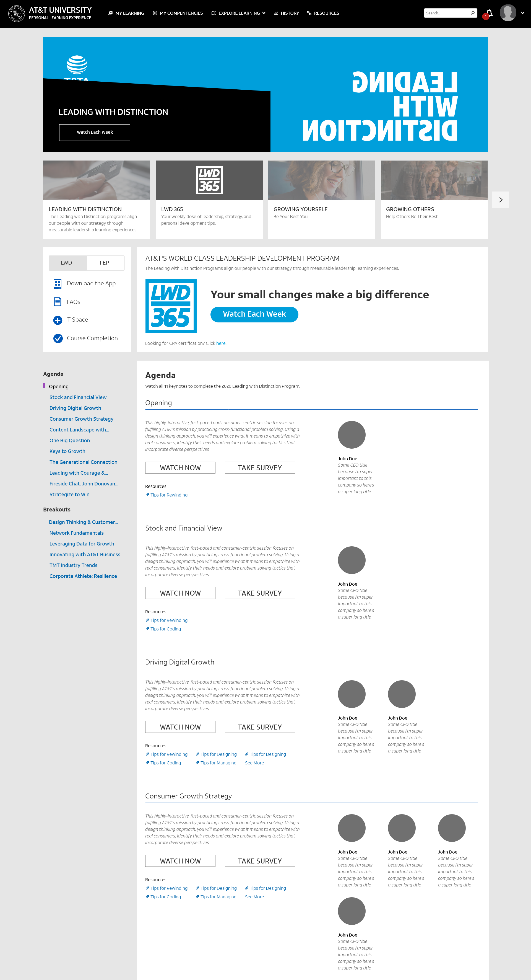Open Fireside Chat: John Donovan link
The image size is (531, 980).
pos(84,483)
